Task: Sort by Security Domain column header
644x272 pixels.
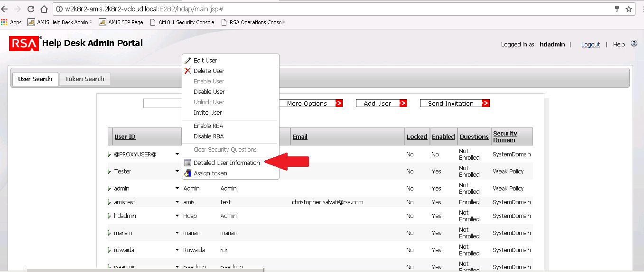Action: pyautogui.click(x=505, y=136)
